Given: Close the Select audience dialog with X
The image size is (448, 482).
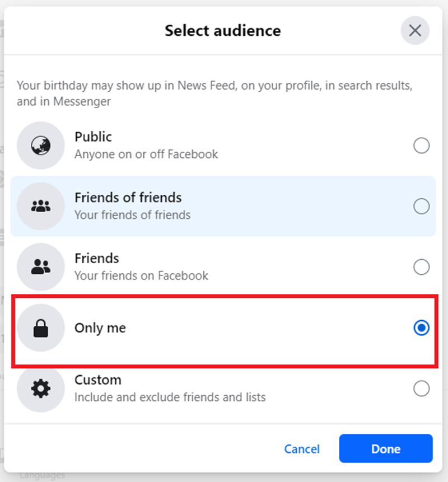Looking at the screenshot, I should coord(415,30).
